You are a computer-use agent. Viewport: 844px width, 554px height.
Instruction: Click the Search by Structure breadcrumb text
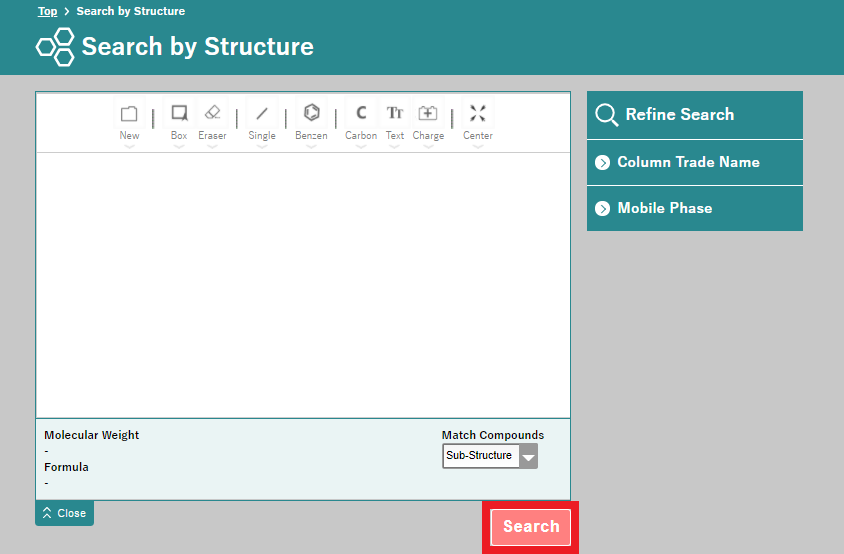click(x=131, y=11)
